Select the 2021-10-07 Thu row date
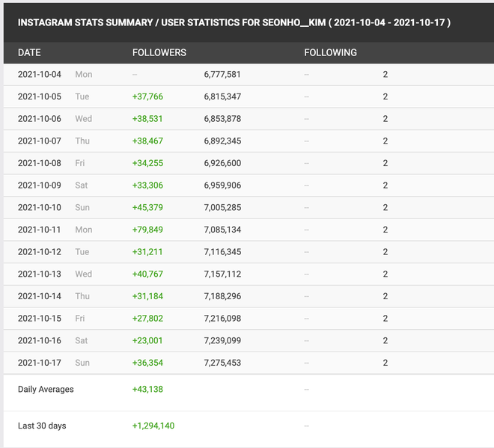This screenshot has height=448, width=494. click(40, 141)
